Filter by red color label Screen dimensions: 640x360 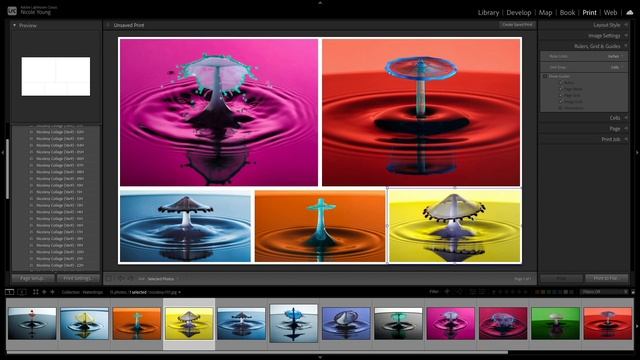point(538,292)
